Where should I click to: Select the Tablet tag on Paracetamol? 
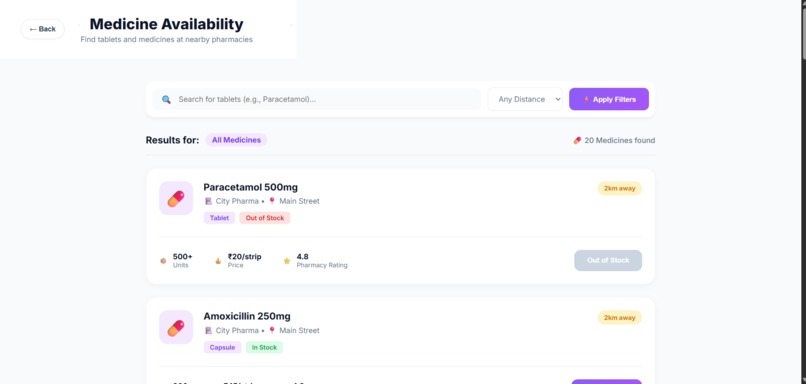tap(219, 218)
